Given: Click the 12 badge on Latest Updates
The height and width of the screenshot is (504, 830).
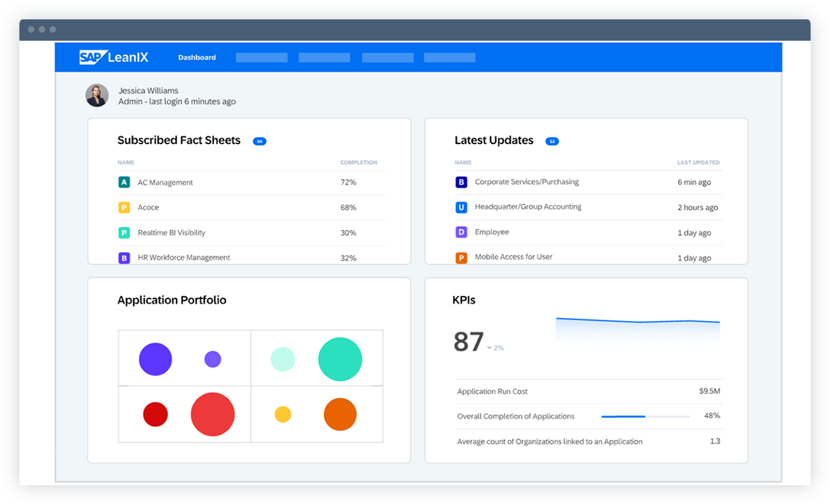Looking at the screenshot, I should [552, 141].
